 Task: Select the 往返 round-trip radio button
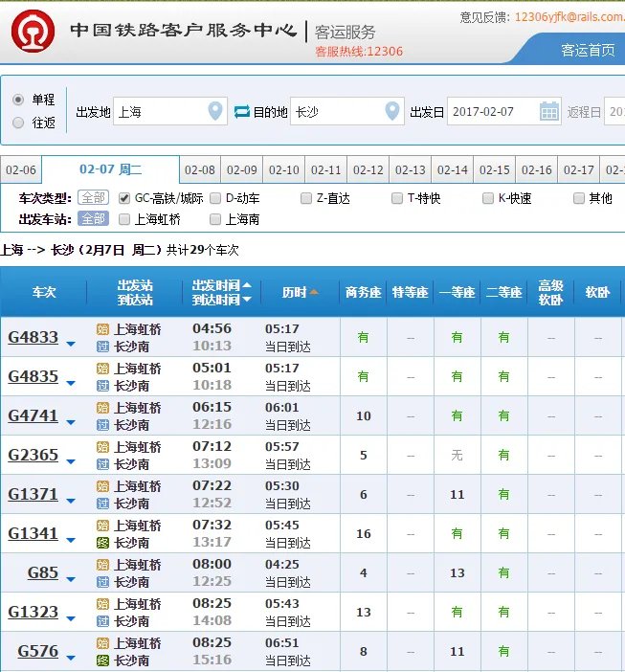(x=18, y=123)
